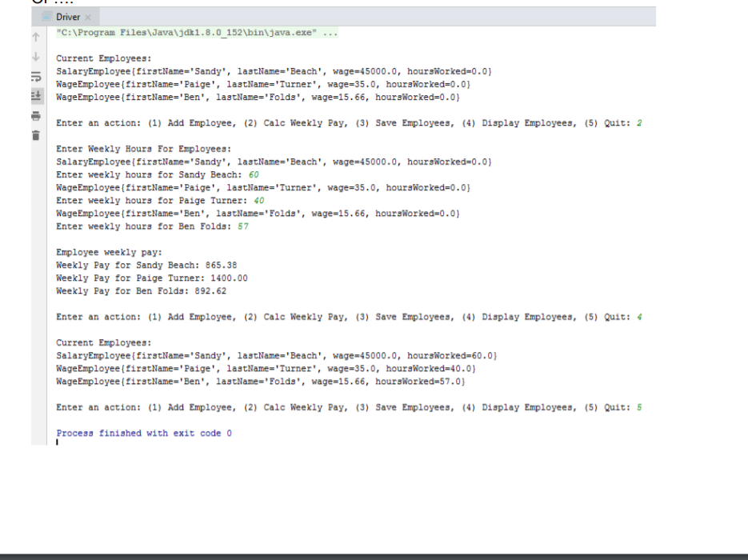The height and width of the screenshot is (560, 748).
Task: Toggle scroll to end of console
Action: pyautogui.click(x=36, y=96)
